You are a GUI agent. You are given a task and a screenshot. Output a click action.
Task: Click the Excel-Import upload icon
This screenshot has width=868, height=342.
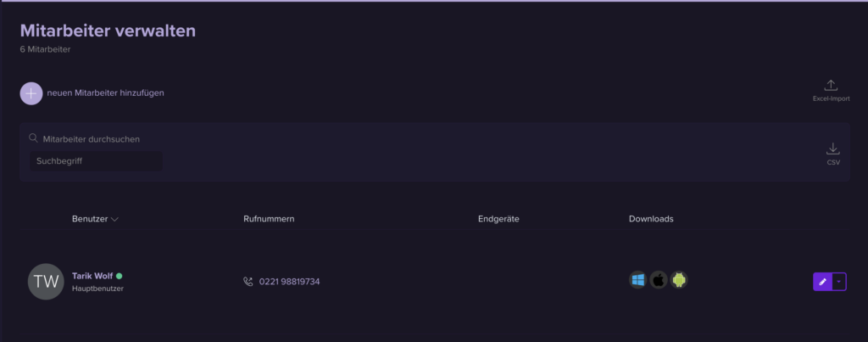[x=831, y=85]
